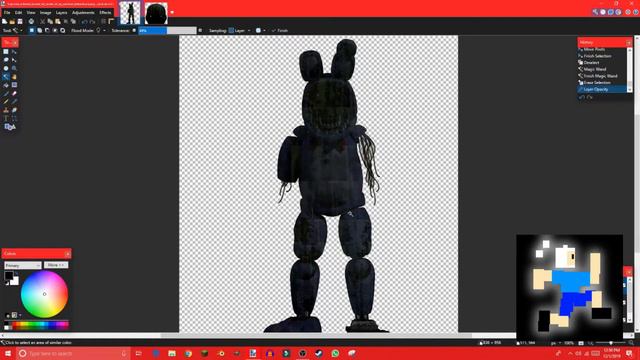The image size is (640, 360).
Task: Open the Layers menu
Action: point(61,13)
